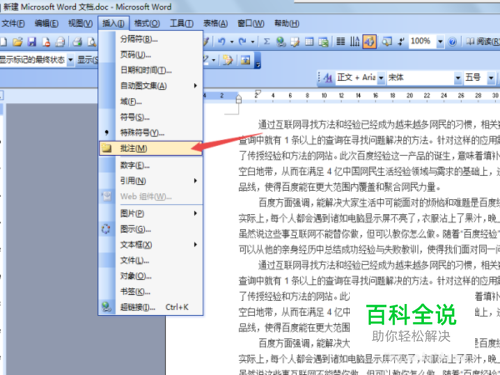500x375 pixels.
Task: Click the Columns layout icon
Action: 340,42
